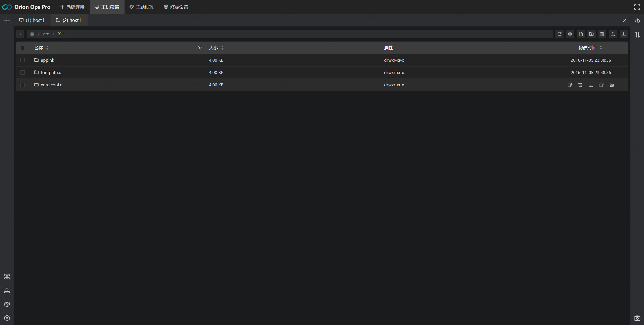This screenshot has height=325, width=644.
Task: Click the refresh directory icon
Action: 559,34
